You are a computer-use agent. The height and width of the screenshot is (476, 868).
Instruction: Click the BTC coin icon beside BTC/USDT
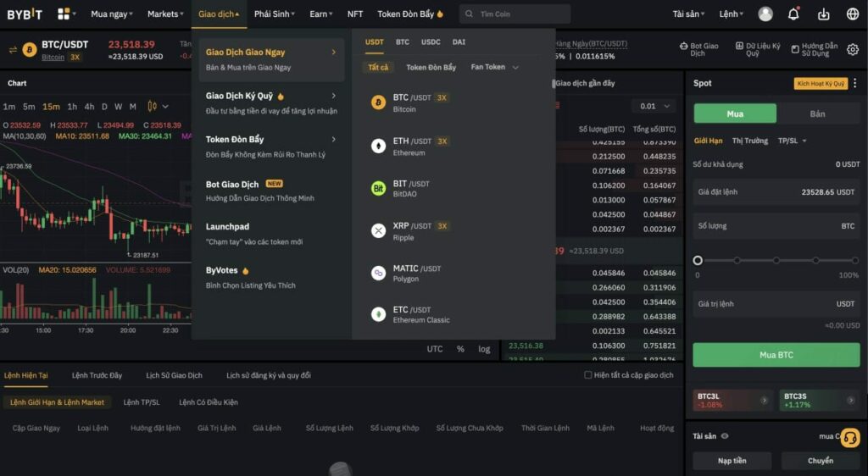coord(30,50)
